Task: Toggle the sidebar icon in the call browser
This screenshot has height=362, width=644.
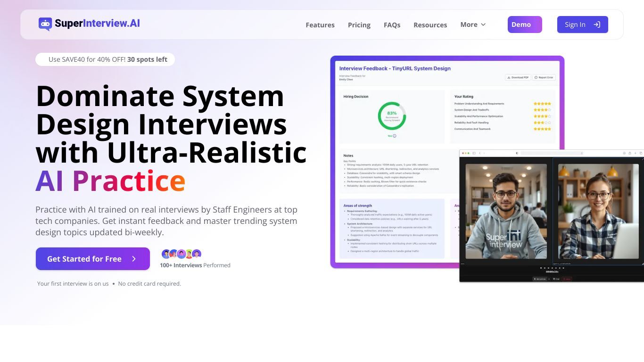Action: point(474,153)
